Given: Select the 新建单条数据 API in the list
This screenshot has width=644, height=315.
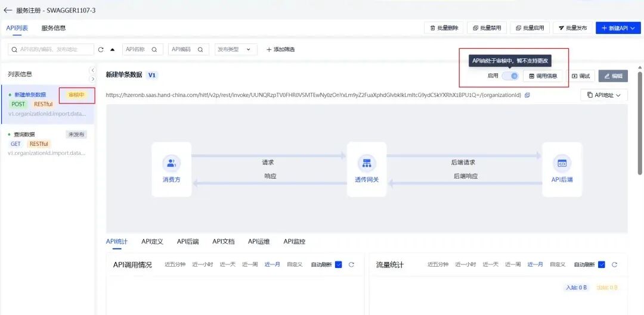Looking at the screenshot, I should pos(48,104).
